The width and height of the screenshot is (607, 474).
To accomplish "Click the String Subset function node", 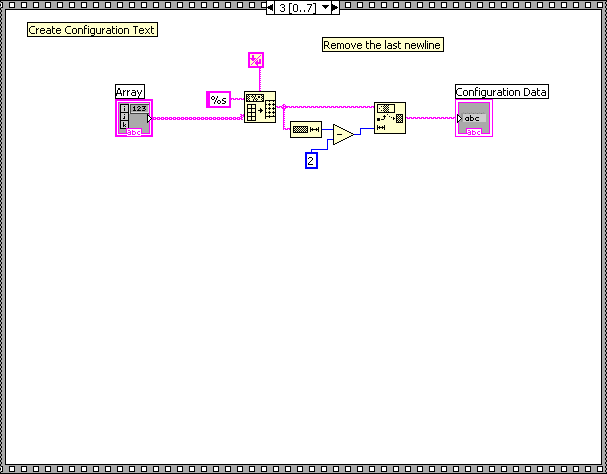I will point(390,118).
